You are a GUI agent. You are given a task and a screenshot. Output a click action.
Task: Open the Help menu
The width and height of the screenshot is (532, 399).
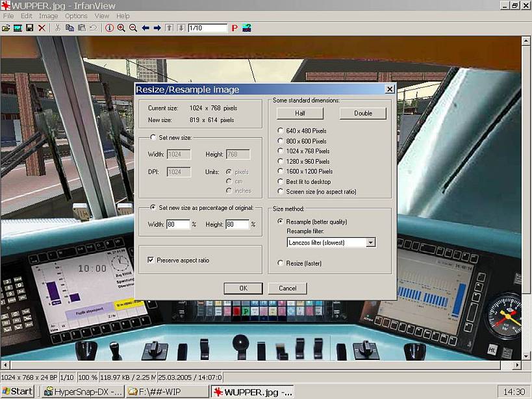coord(123,16)
